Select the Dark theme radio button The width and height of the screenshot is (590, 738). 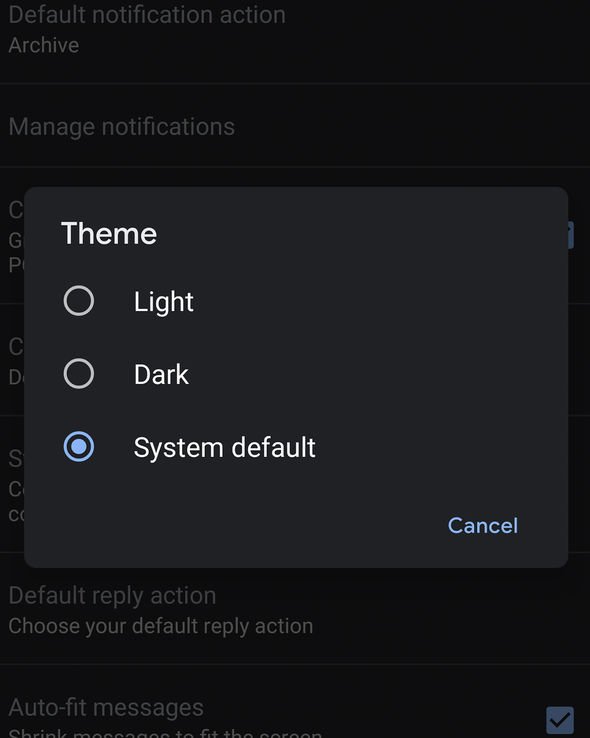(x=79, y=374)
